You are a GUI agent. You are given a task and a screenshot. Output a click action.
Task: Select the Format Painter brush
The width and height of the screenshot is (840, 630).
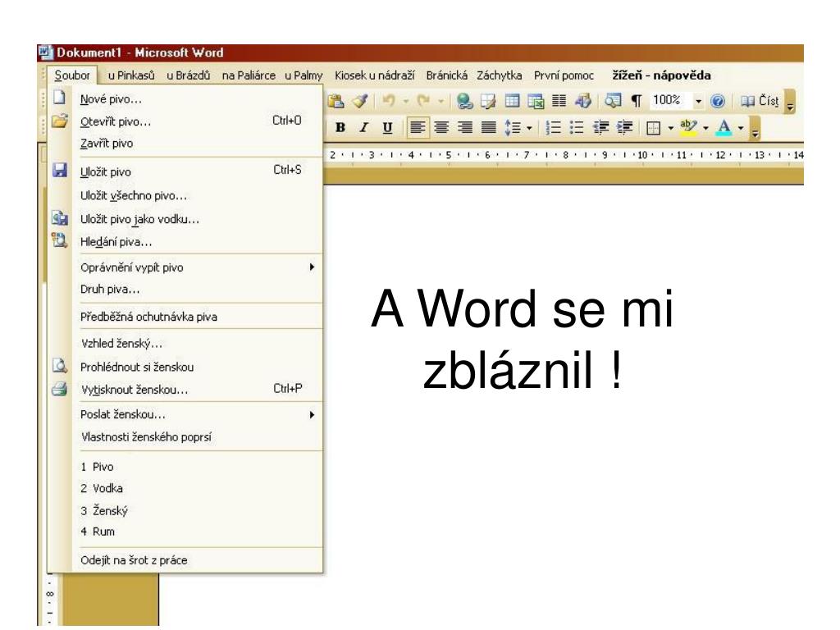[x=360, y=101]
